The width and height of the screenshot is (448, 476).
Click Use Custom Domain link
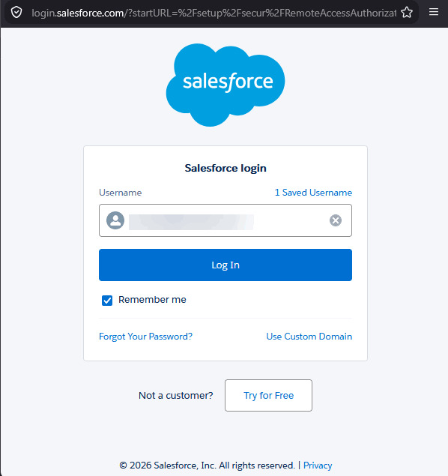click(x=309, y=337)
